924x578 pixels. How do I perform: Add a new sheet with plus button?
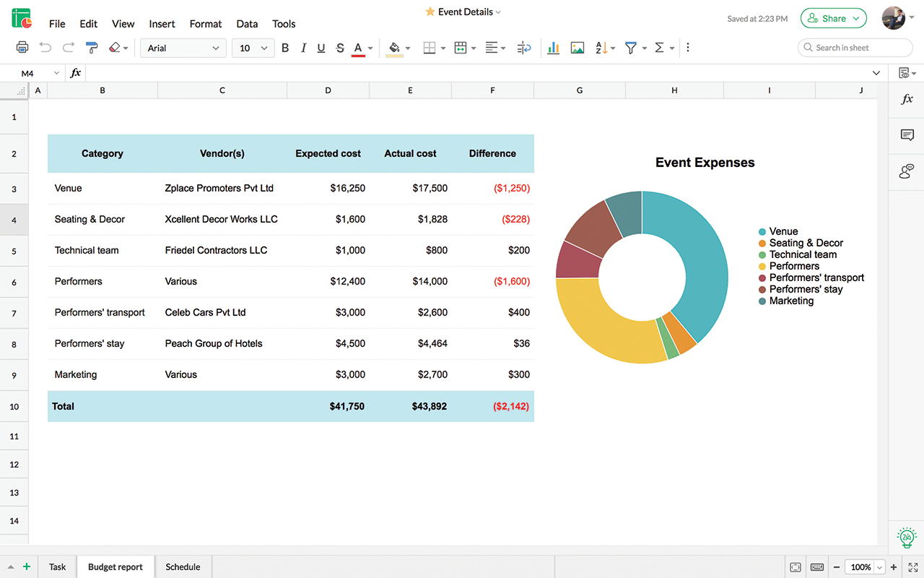coord(27,567)
